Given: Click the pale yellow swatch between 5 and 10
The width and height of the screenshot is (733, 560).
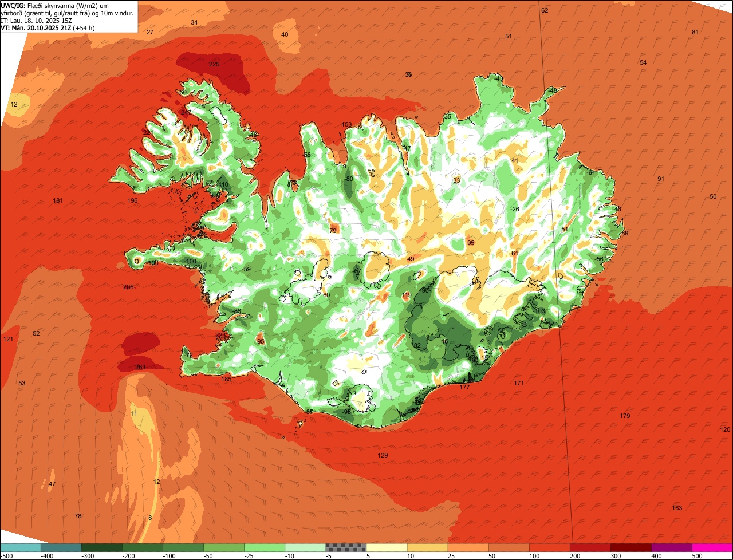Looking at the screenshot, I should pyautogui.click(x=387, y=547).
